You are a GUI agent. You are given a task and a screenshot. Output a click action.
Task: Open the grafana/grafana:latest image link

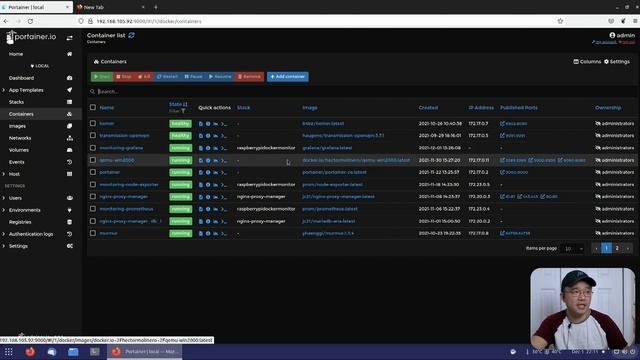coord(327,148)
